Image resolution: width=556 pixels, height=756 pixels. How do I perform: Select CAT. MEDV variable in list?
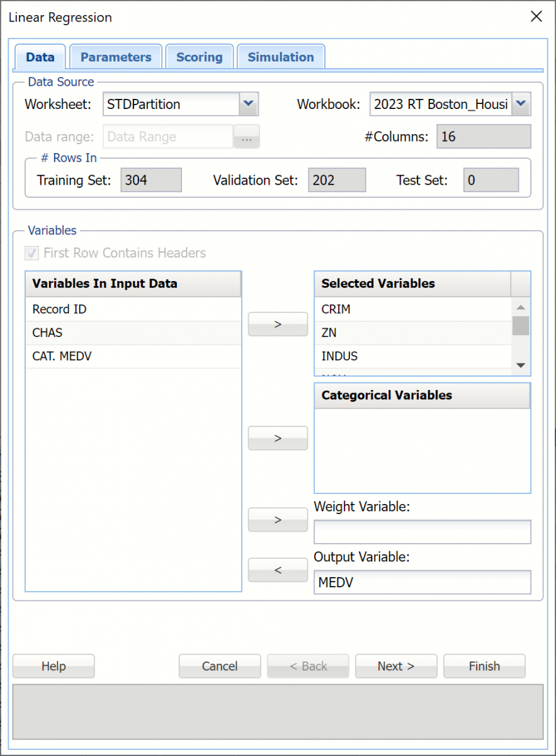tap(62, 356)
